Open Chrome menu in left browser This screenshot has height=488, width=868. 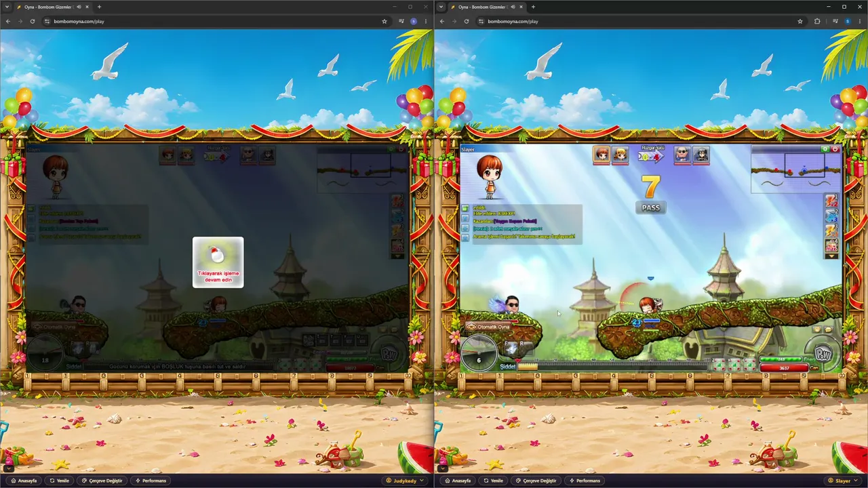click(426, 21)
